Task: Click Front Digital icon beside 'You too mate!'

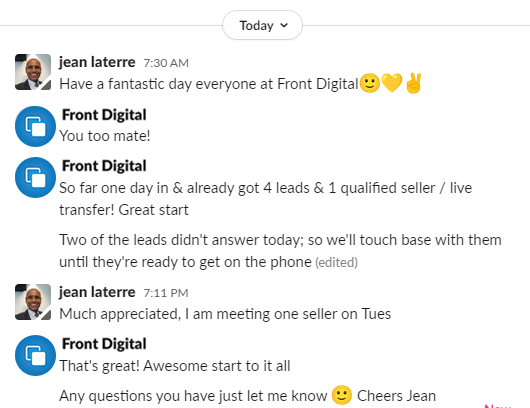Action: 35,126
